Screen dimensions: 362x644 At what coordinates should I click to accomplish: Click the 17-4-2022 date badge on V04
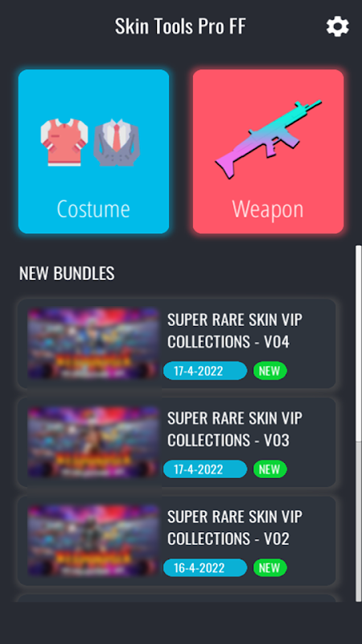205,371
